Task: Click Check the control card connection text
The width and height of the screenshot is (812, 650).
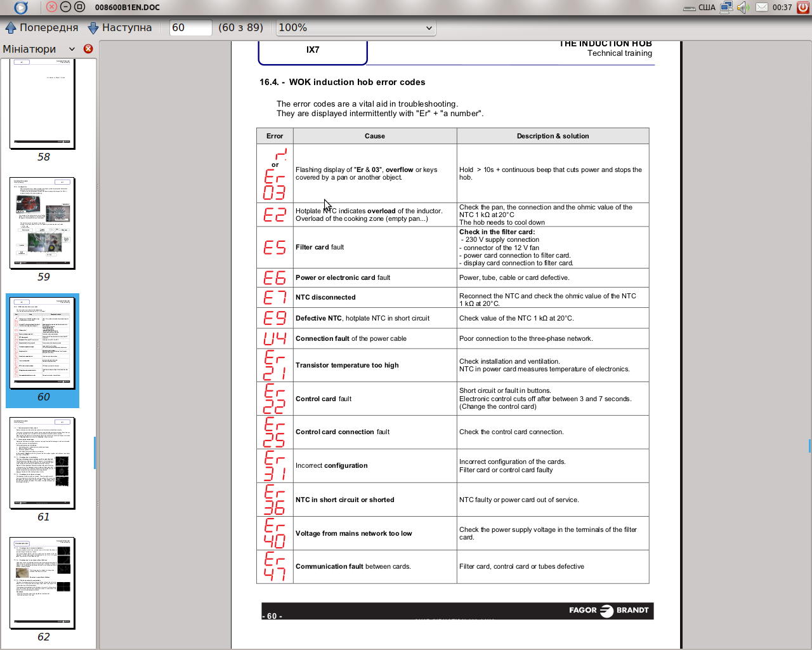Action: pyautogui.click(x=511, y=432)
